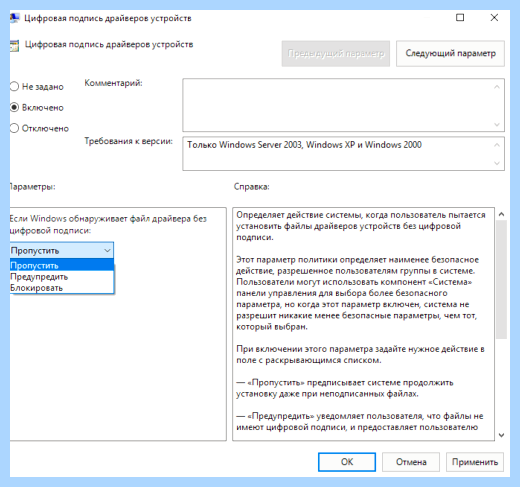Select the 'Включено' radio button
This screenshot has height=487, width=520.
point(14,107)
